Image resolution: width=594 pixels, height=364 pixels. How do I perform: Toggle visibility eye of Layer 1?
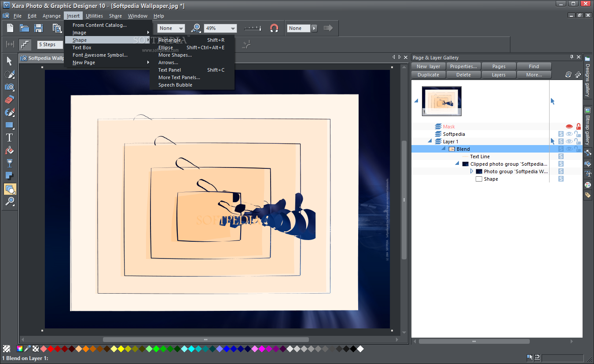(x=569, y=142)
